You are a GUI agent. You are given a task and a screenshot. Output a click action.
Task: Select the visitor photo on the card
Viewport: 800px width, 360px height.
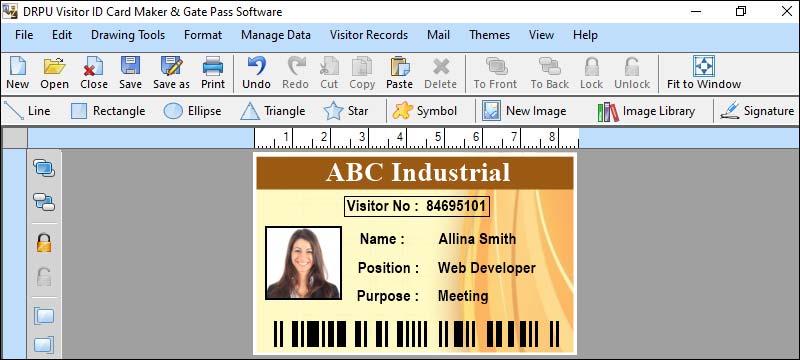pos(304,263)
